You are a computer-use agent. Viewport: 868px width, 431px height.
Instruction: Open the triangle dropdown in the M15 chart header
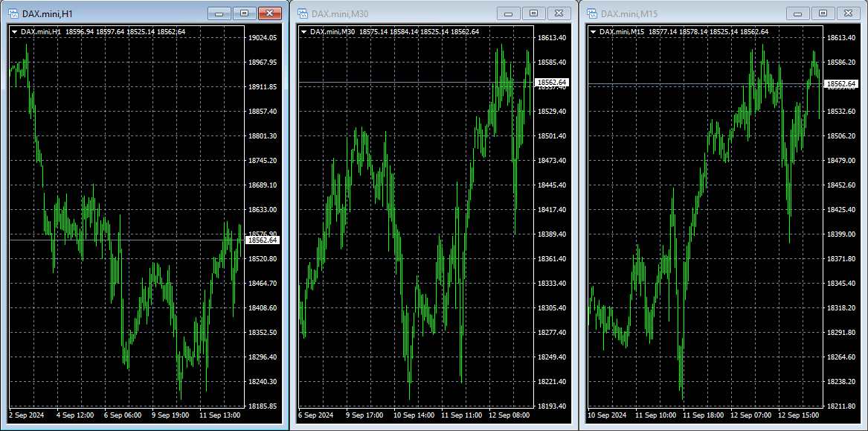[x=593, y=32]
